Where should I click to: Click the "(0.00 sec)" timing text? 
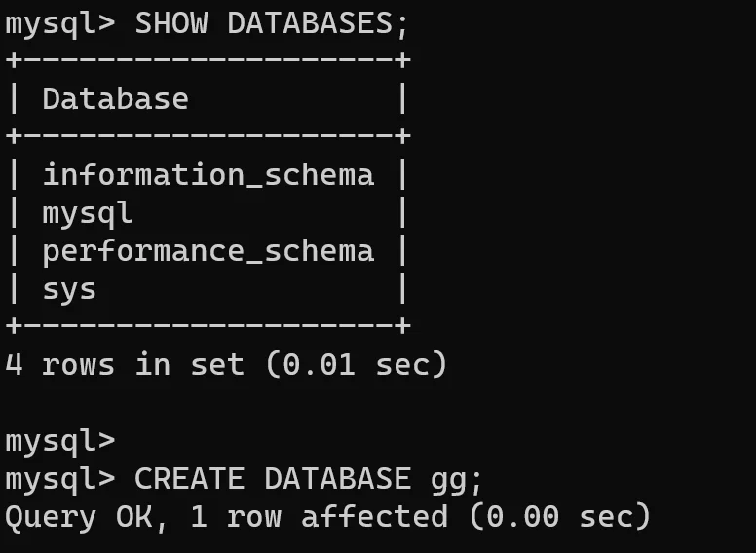(x=558, y=516)
